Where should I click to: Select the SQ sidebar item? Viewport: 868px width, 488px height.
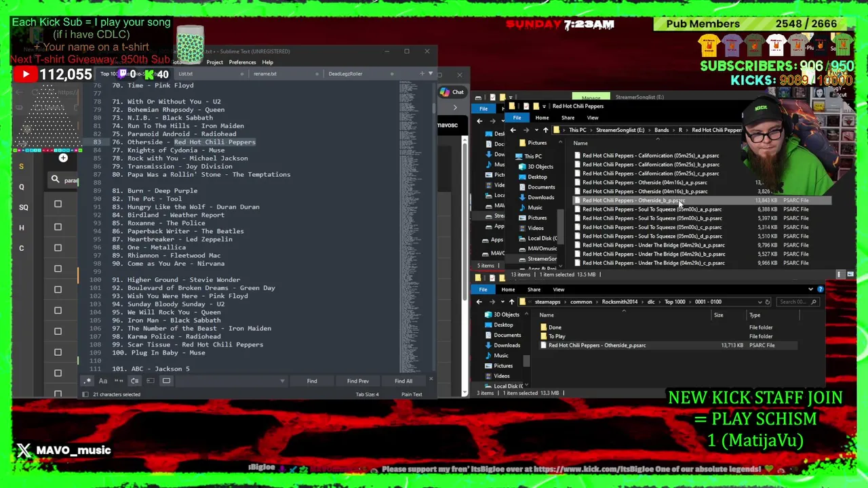coord(24,207)
